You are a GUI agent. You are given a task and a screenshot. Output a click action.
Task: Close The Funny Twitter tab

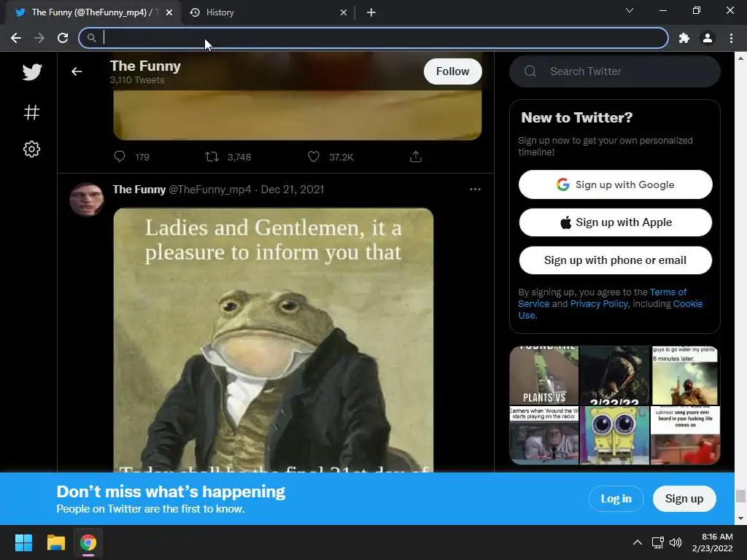[169, 12]
